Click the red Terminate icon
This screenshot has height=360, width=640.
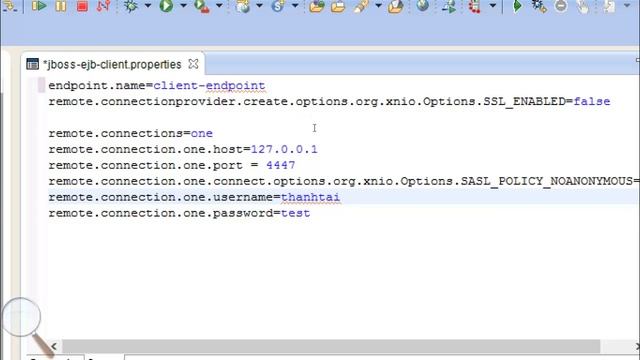click(x=82, y=6)
